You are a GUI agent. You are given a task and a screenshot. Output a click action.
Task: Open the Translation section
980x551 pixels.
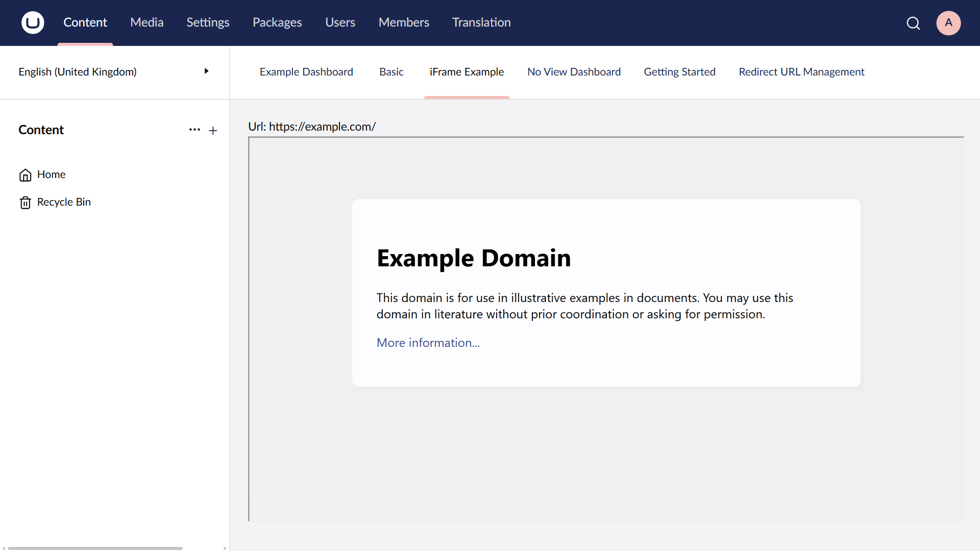click(481, 22)
